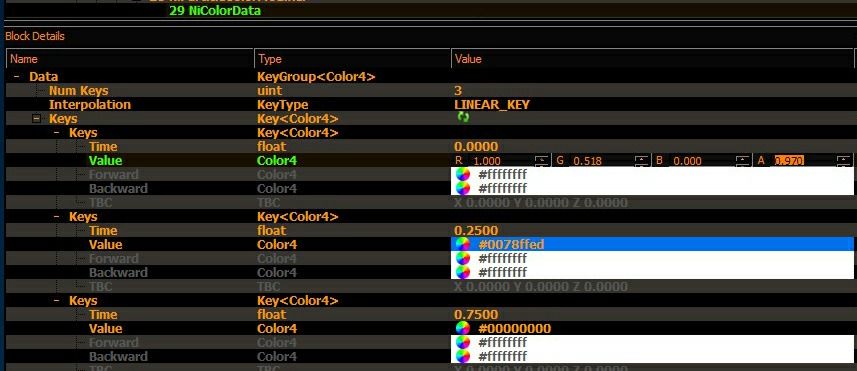The height and width of the screenshot is (371, 857).
Task: Open color wheel for Backward under Time 0.2500
Action: pyautogui.click(x=462, y=272)
